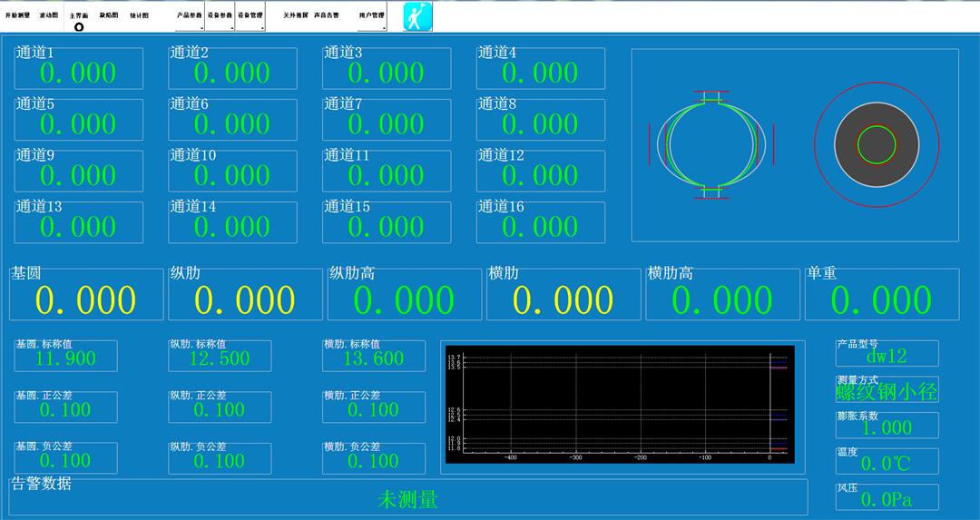Click the rebar cross-section profile diagram
The height and width of the screenshot is (520, 980).
pos(710,144)
